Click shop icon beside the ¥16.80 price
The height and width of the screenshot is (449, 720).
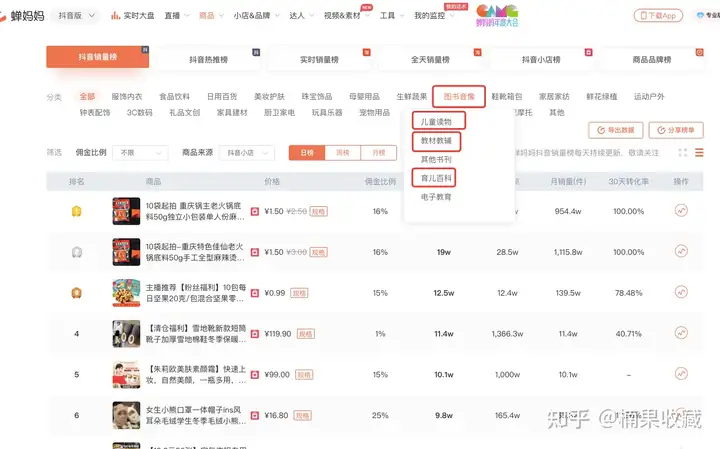point(255,415)
